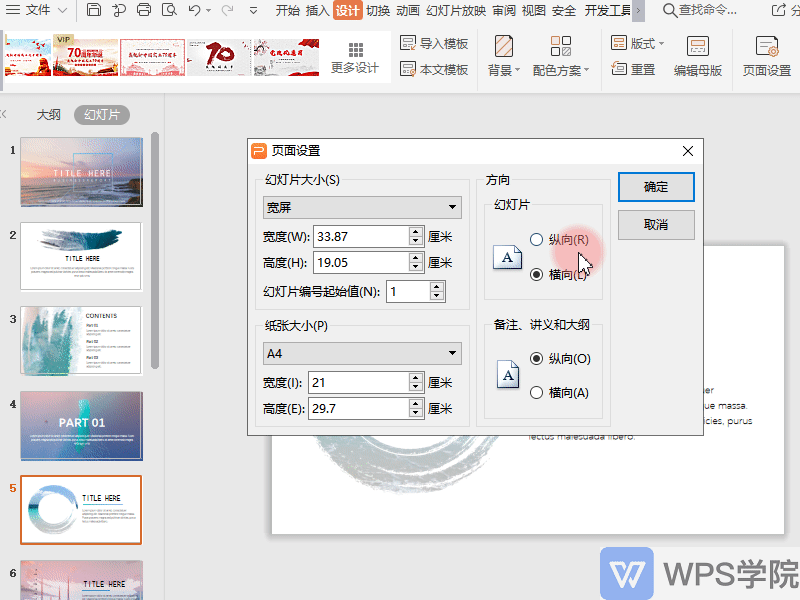Image resolution: width=800 pixels, height=600 pixels.
Task: Select 横向(A) notes orientation radio button
Action: click(539, 392)
